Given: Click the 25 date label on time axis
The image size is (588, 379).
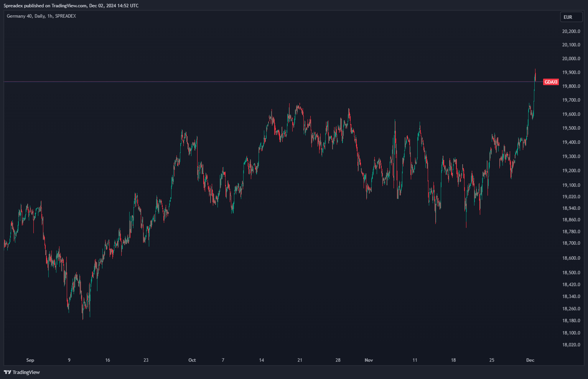Looking at the screenshot, I should coord(492,360).
